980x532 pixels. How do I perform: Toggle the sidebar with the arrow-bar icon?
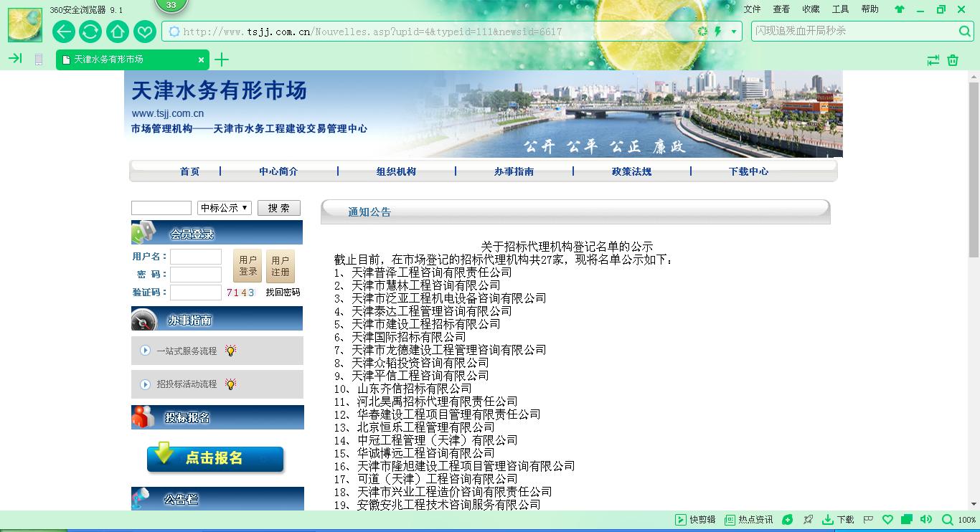coord(15,59)
